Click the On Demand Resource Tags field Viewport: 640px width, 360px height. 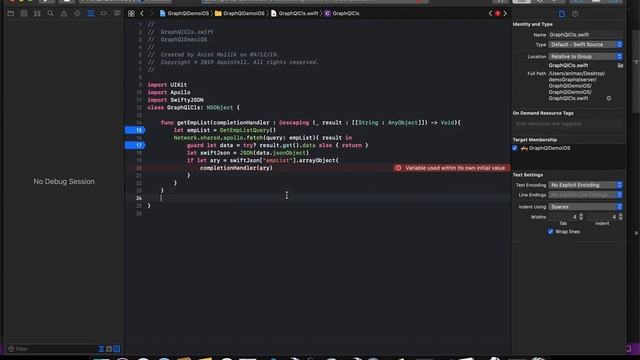point(568,124)
